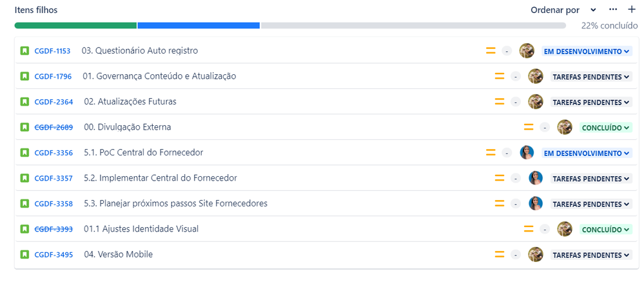Open the CGDF-1796 issue link
This screenshot has height=289, width=644.
pyautogui.click(x=53, y=77)
